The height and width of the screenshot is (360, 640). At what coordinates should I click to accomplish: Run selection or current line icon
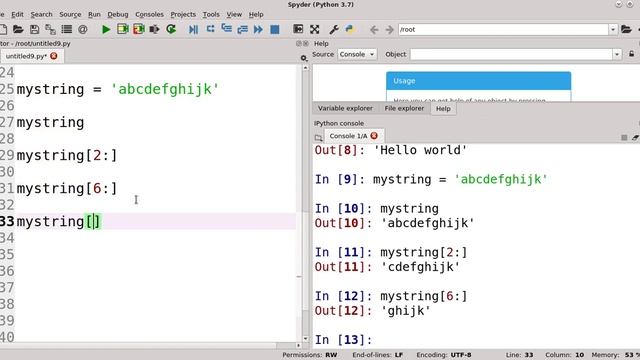154,29
